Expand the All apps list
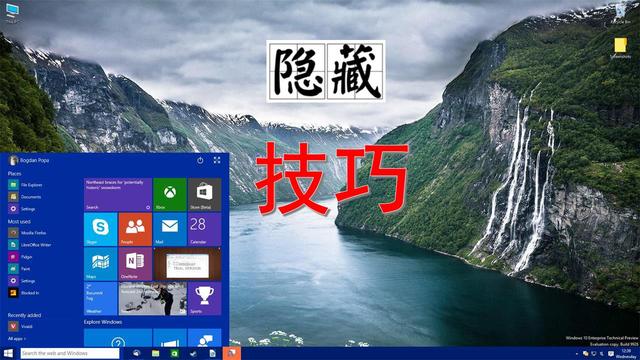The image size is (640, 360). pyautogui.click(x=17, y=338)
